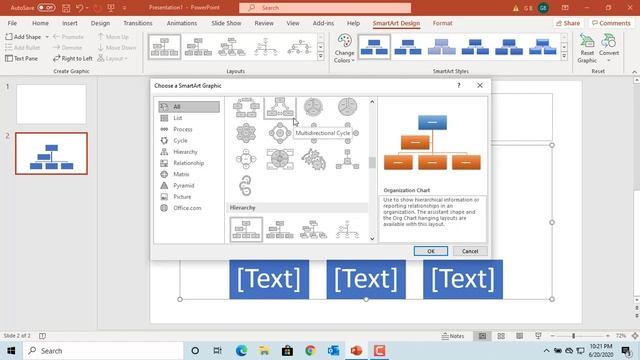Click the dialog layout list scroll-up arrow
The image size is (640, 360).
point(372,102)
